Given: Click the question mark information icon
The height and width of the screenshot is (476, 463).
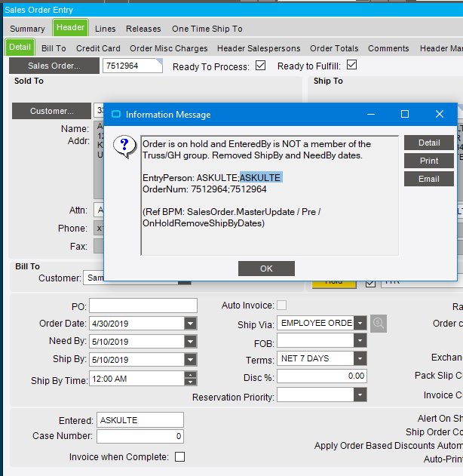Looking at the screenshot, I should (124, 146).
